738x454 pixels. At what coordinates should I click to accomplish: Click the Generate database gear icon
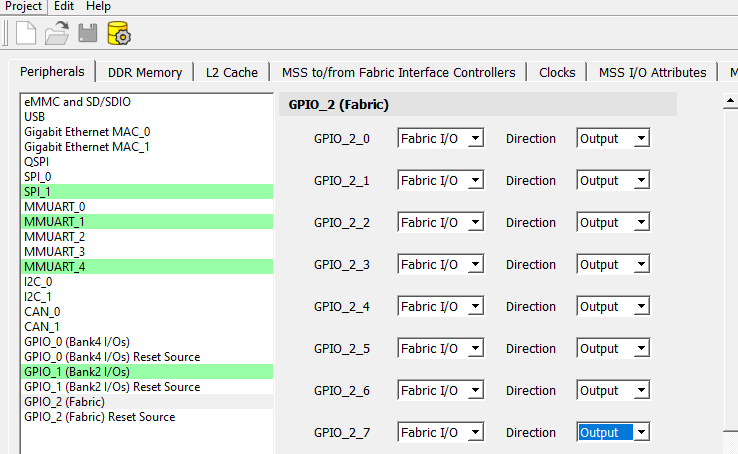(120, 34)
